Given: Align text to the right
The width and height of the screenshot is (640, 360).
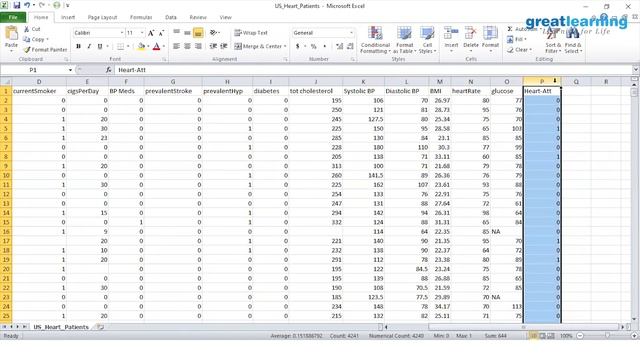Looking at the screenshot, I should [x=198, y=46].
